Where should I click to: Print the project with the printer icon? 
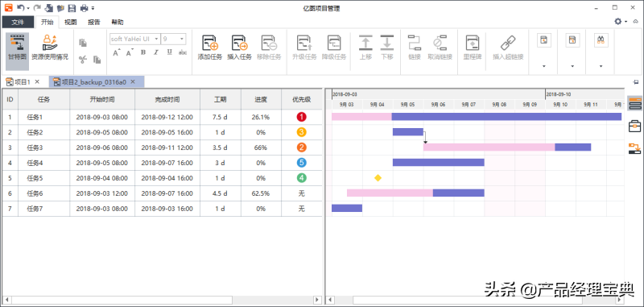click(x=85, y=8)
